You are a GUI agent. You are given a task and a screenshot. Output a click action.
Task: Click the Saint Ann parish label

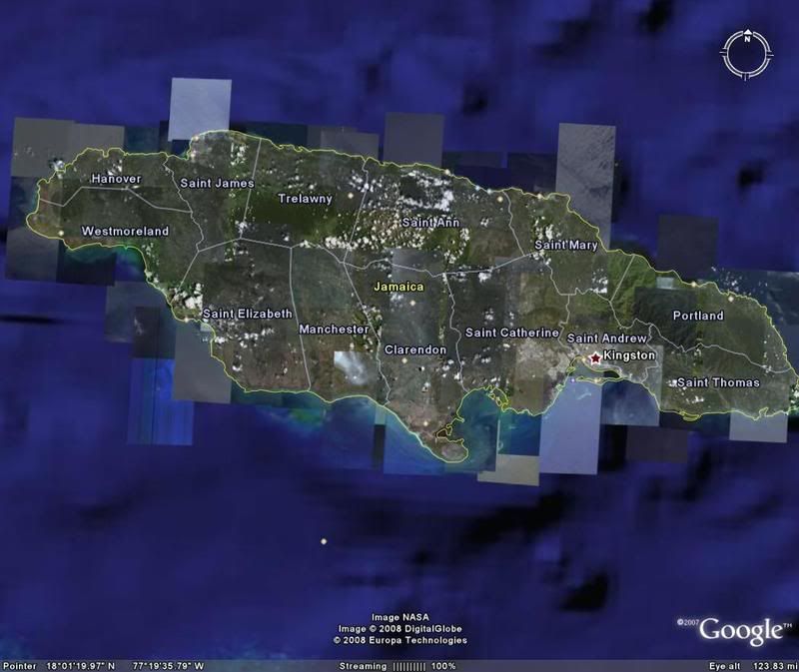429,222
